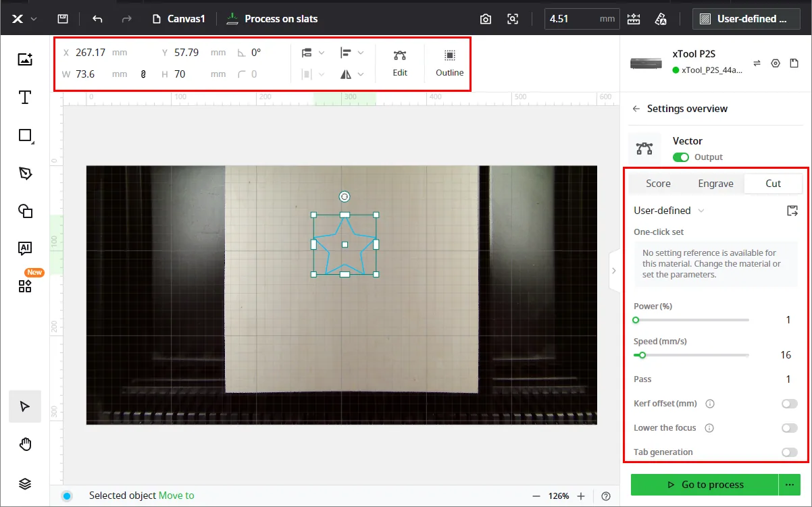Click the save parameters icon beside User-defined

click(792, 211)
